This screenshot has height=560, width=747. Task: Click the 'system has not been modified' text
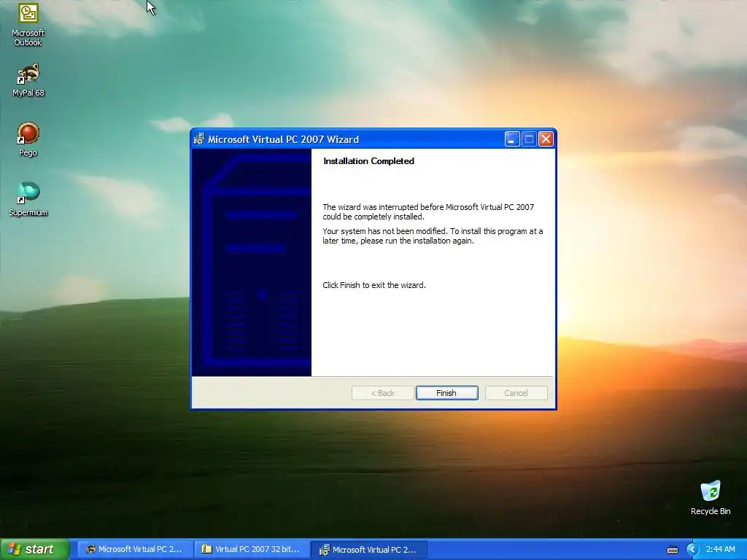433,236
